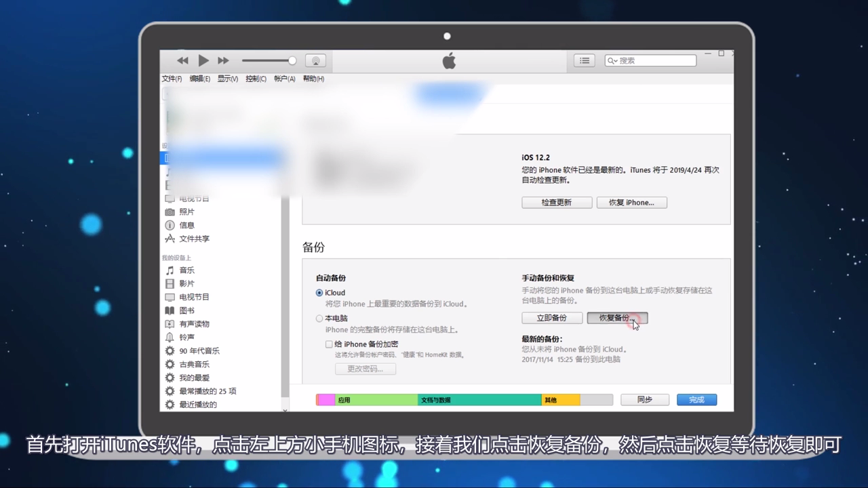868x488 pixels.
Task: Click the 恢复 iPhone... button
Action: [631, 203]
